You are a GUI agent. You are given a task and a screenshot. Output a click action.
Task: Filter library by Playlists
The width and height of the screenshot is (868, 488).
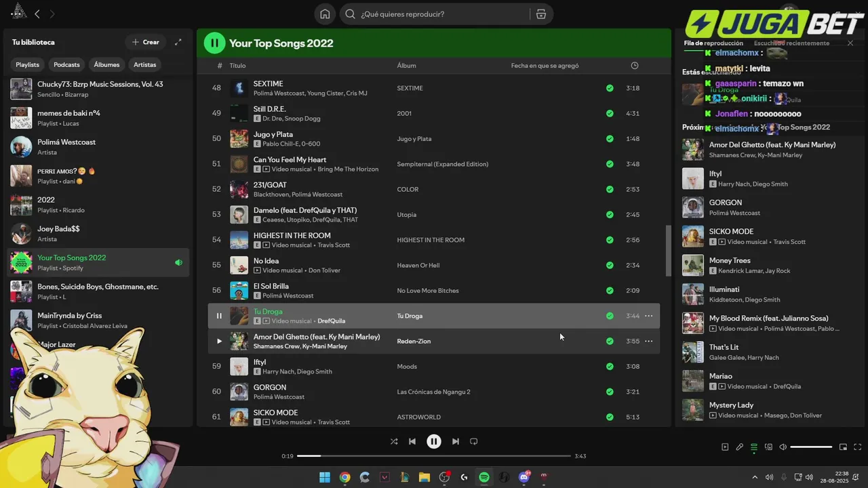tap(28, 64)
